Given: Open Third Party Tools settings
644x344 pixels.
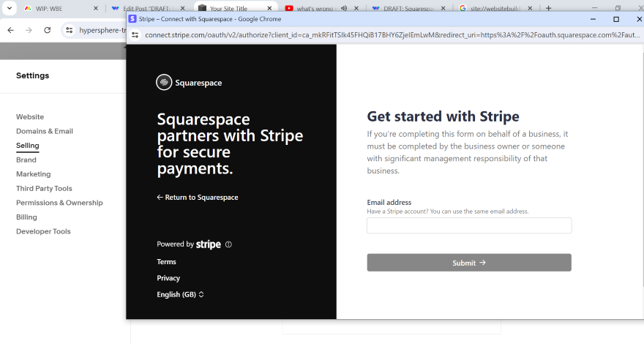Looking at the screenshot, I should [x=44, y=189].
